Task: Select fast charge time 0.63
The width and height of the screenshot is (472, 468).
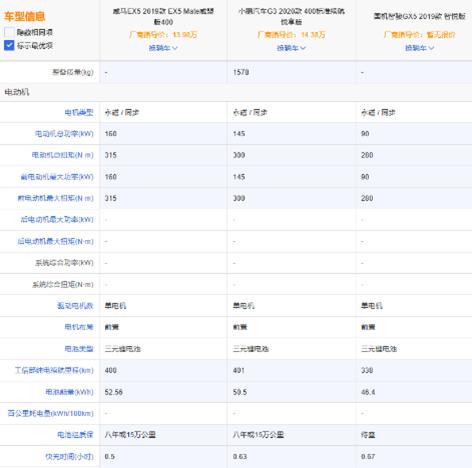Action: click(x=240, y=456)
